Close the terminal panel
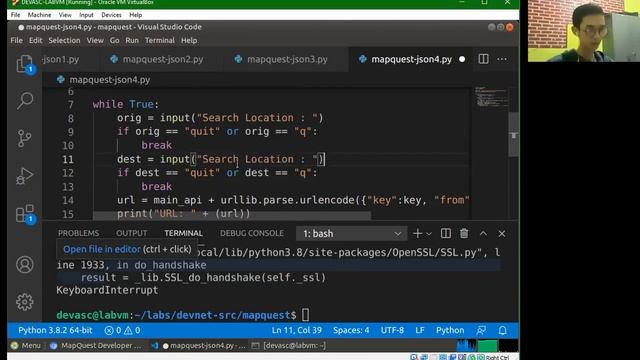This screenshot has width=640, height=360. click(x=502, y=233)
